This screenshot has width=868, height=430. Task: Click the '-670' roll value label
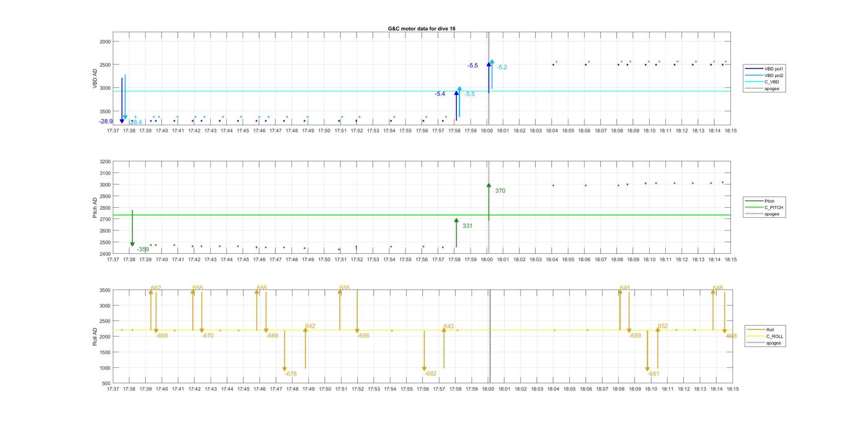(x=208, y=336)
